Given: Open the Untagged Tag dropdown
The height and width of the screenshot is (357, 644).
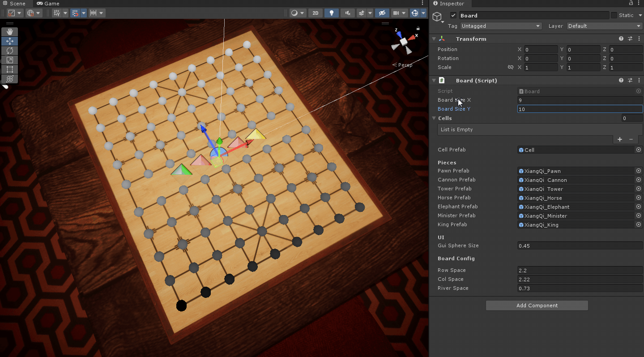Looking at the screenshot, I should [x=500, y=26].
